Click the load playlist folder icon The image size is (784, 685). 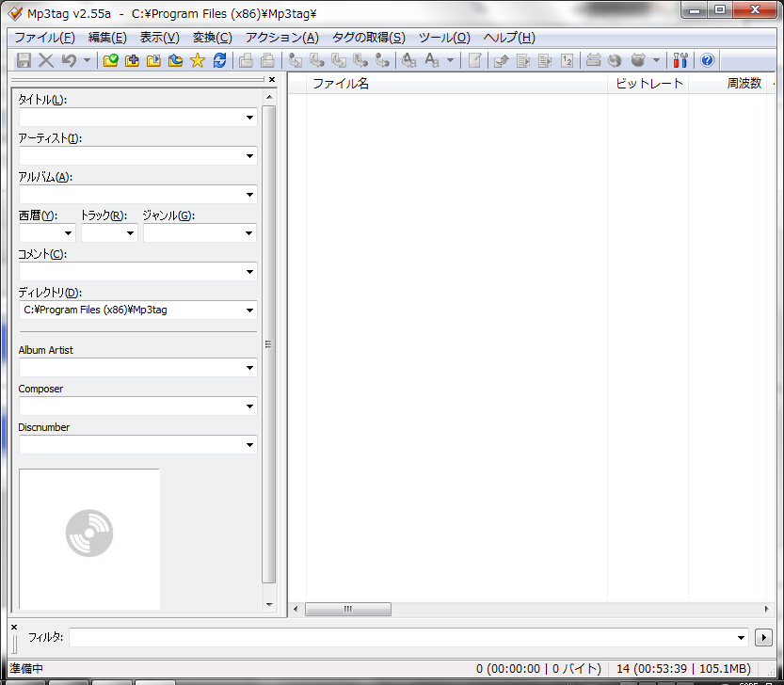click(x=153, y=60)
